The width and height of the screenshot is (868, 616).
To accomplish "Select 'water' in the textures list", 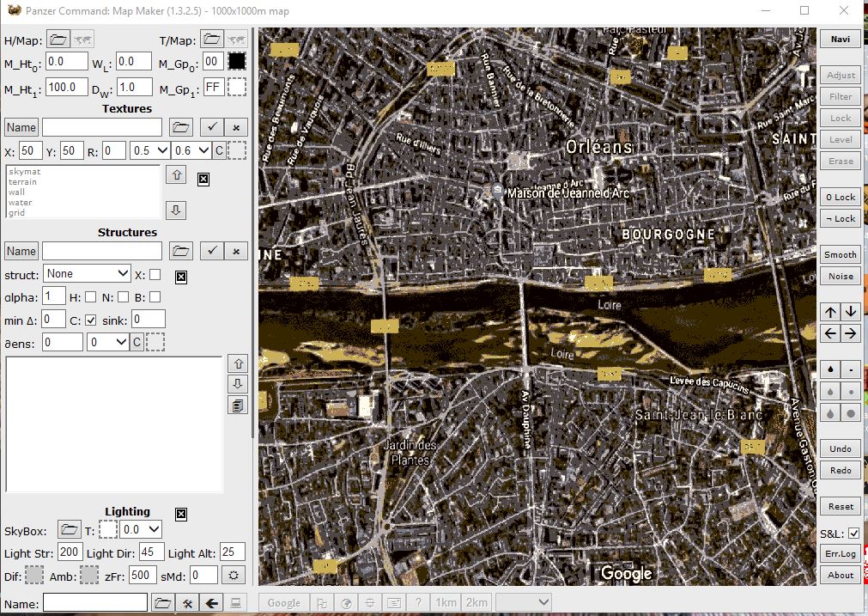I will [21, 202].
